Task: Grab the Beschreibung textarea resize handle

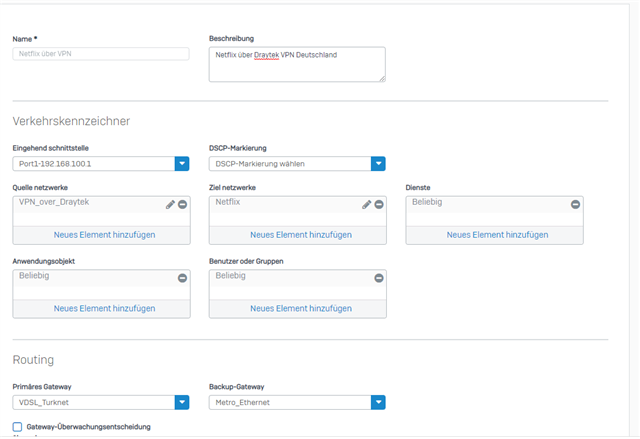Action: point(381,78)
